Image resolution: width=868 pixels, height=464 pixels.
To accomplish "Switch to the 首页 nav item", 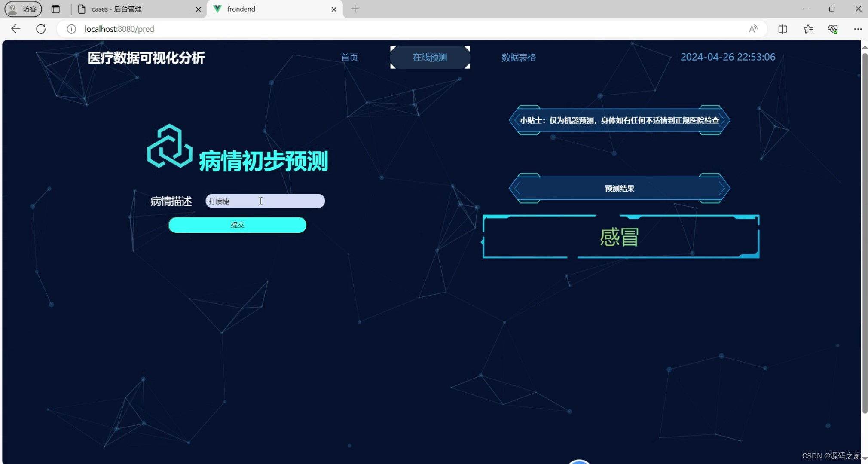I will (349, 57).
